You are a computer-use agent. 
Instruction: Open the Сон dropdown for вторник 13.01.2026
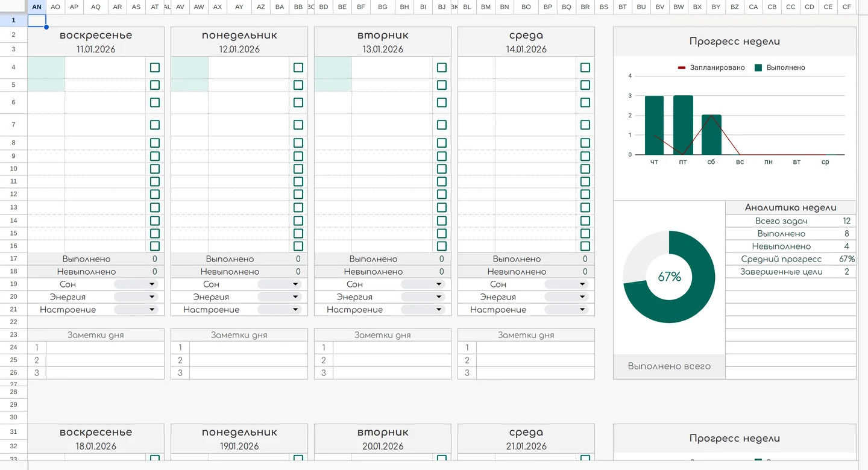tap(423, 284)
